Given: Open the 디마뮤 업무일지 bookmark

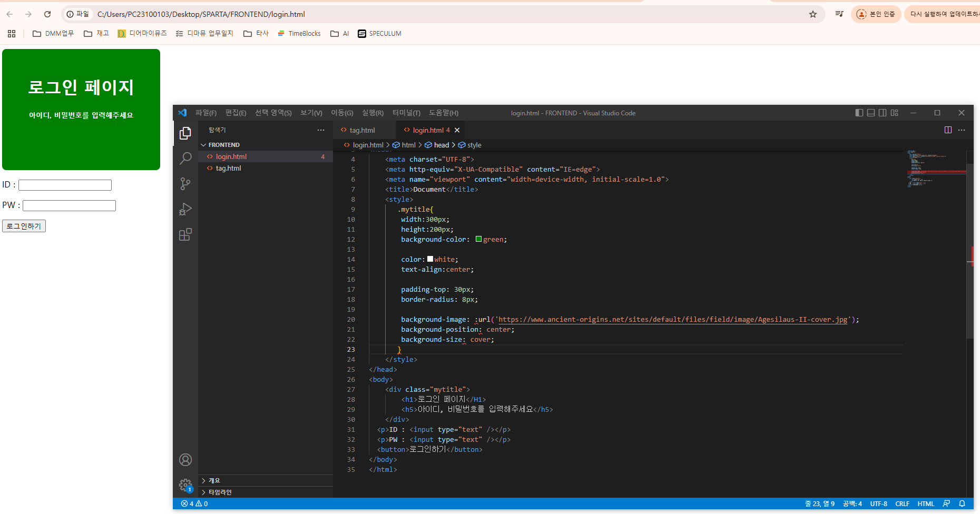Looking at the screenshot, I should tap(204, 34).
